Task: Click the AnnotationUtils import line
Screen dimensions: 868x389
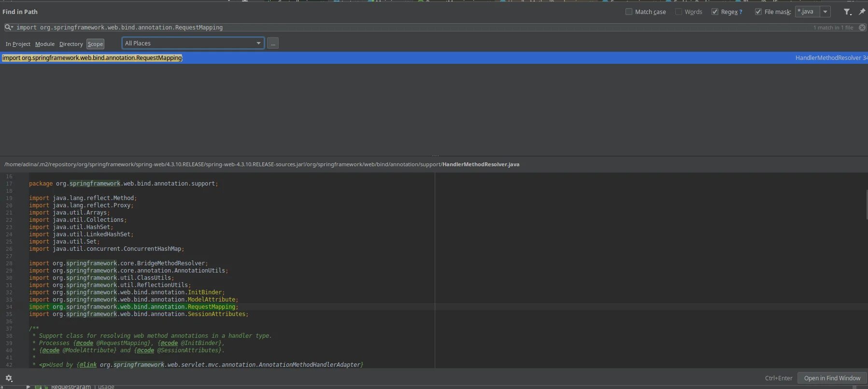Action: (x=128, y=271)
